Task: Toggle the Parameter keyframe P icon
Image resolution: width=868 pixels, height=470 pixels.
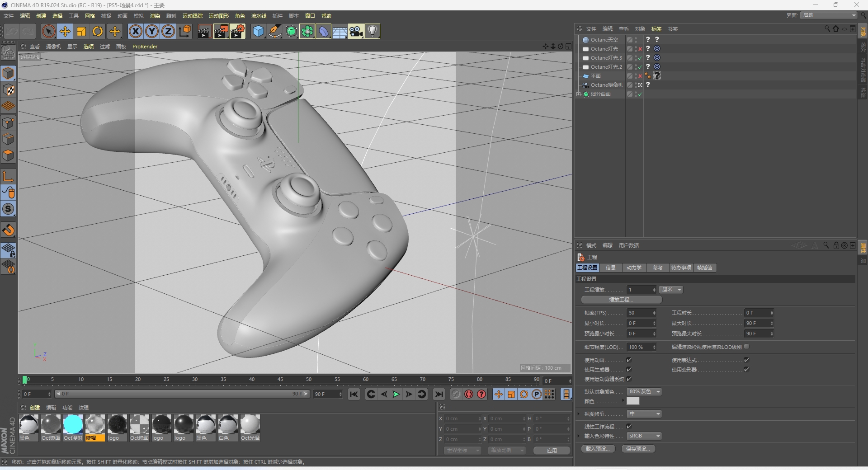Action: (x=537, y=394)
